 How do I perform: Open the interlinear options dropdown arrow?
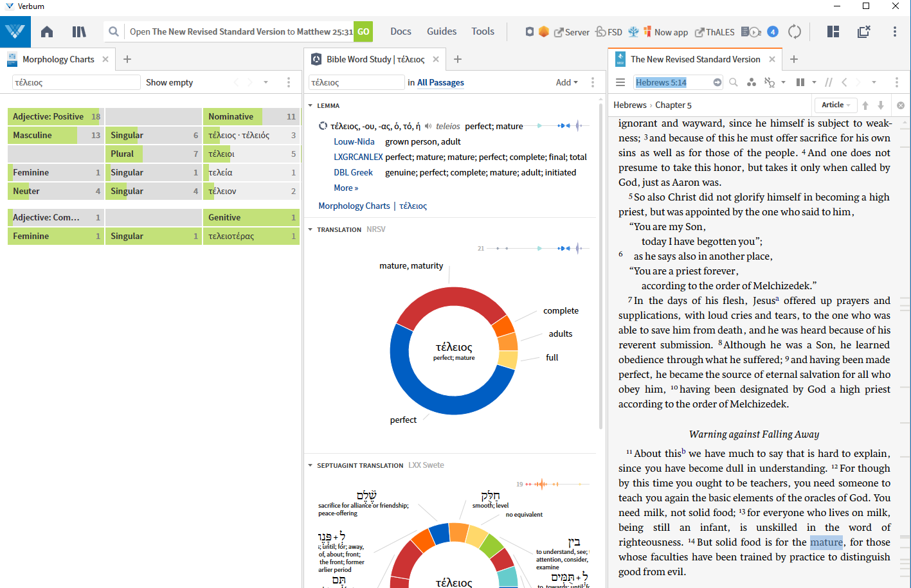(784, 82)
